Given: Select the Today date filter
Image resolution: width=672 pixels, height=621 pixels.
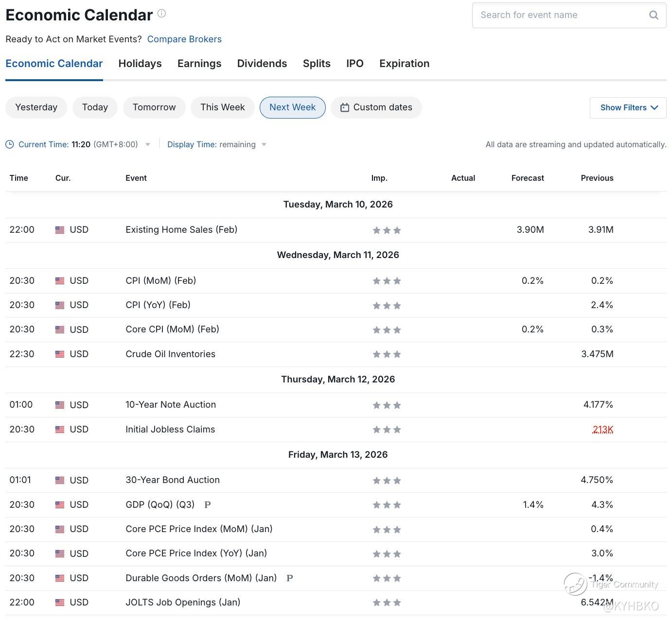Looking at the screenshot, I should click(95, 107).
